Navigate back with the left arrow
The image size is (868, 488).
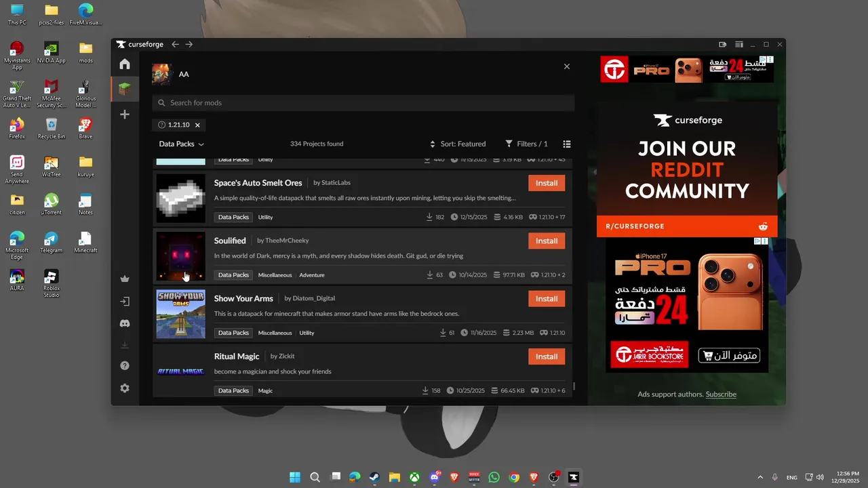[x=175, y=44]
